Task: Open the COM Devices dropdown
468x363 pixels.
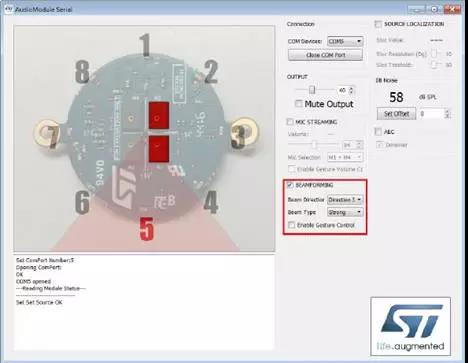Action: tap(345, 41)
